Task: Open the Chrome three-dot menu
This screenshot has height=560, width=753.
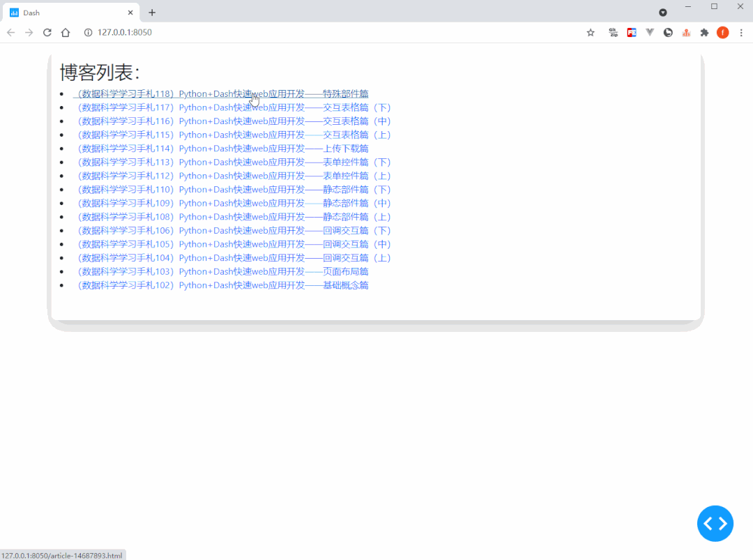Action: click(741, 33)
